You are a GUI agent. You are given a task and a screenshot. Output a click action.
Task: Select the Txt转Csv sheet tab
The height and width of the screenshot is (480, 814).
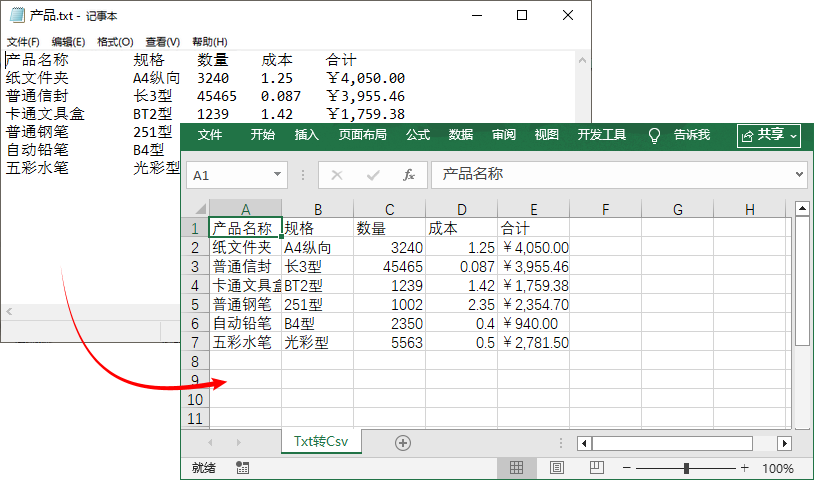click(x=321, y=442)
